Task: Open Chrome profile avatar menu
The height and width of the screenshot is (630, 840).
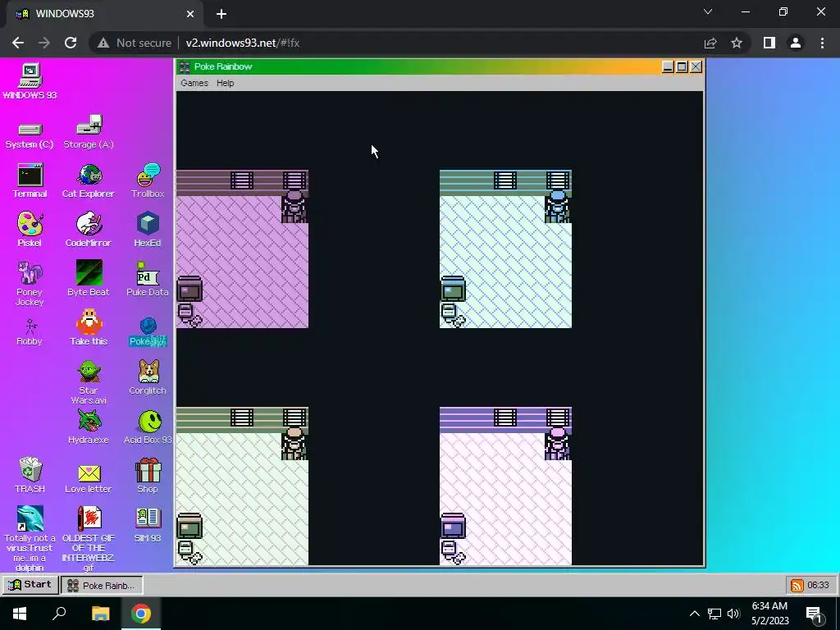Action: coord(796,43)
